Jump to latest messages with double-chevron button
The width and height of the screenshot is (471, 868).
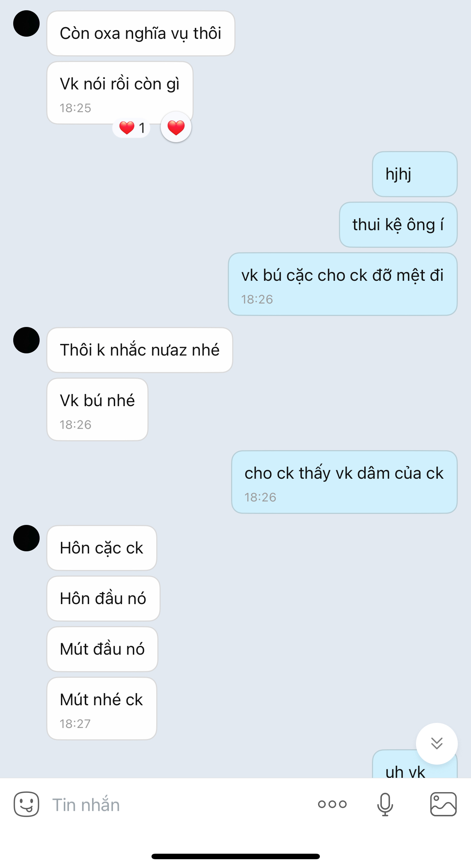pyautogui.click(x=437, y=743)
